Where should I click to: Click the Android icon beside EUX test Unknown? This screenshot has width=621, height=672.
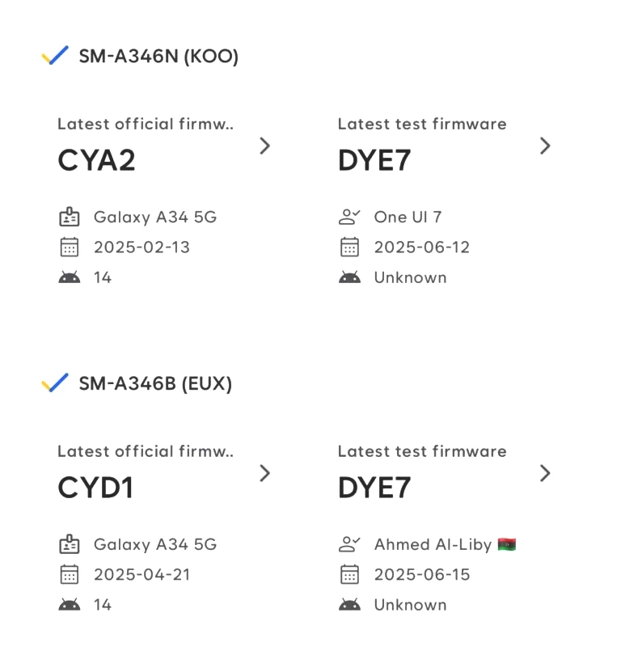349,605
